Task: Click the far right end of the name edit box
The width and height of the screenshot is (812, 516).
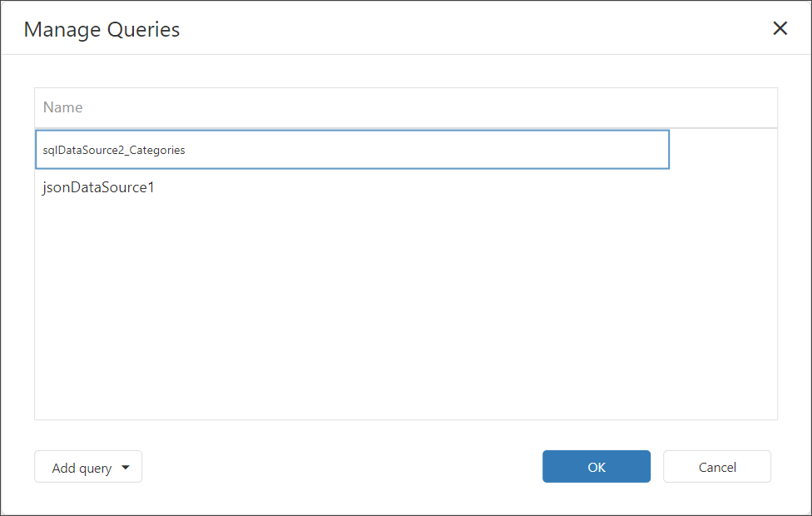Action: coord(657,150)
